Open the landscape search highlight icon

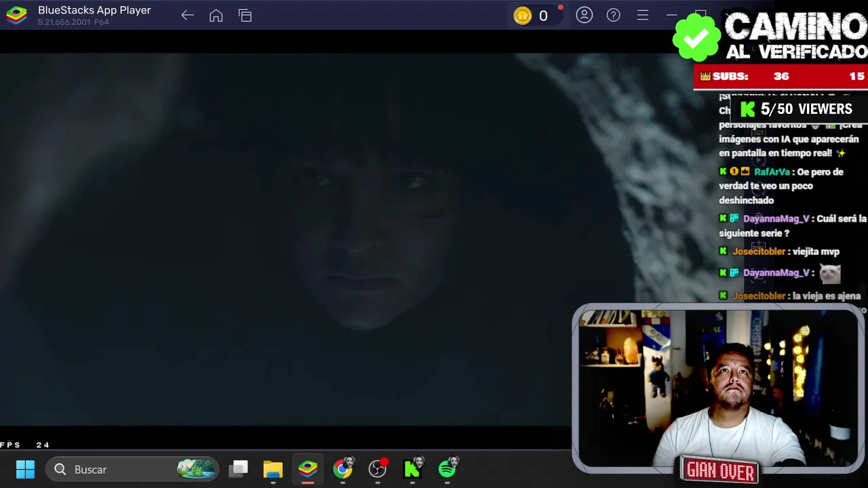(196, 469)
